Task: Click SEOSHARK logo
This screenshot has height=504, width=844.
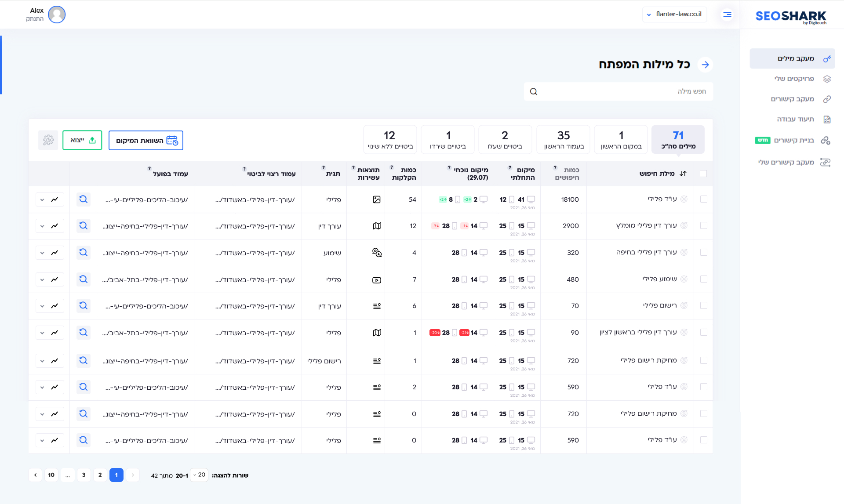Action: 791,17
